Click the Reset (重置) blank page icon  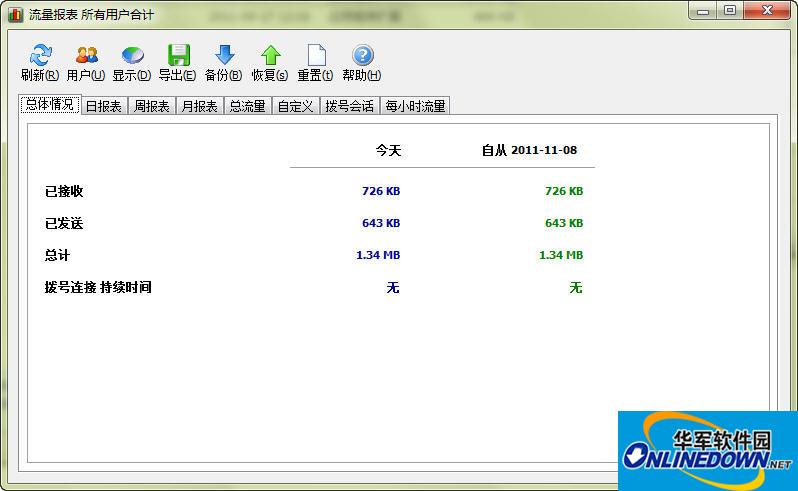coord(316,56)
